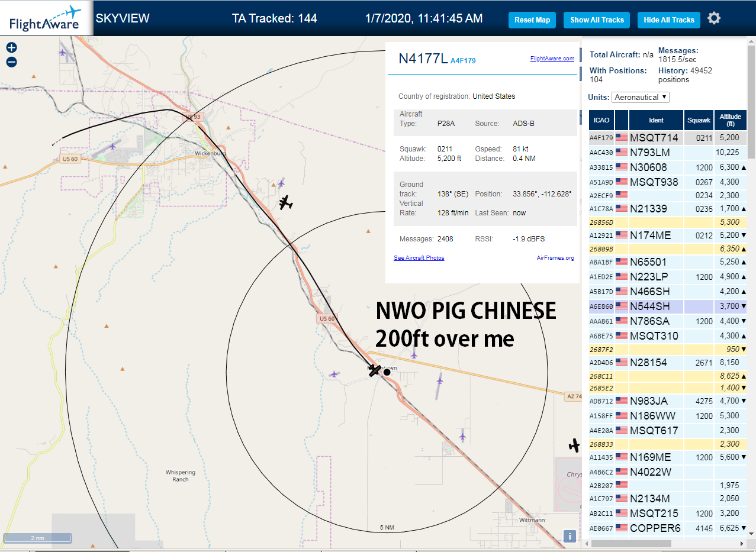
Task: Select the N174ME aircraft row
Action: tap(668, 235)
